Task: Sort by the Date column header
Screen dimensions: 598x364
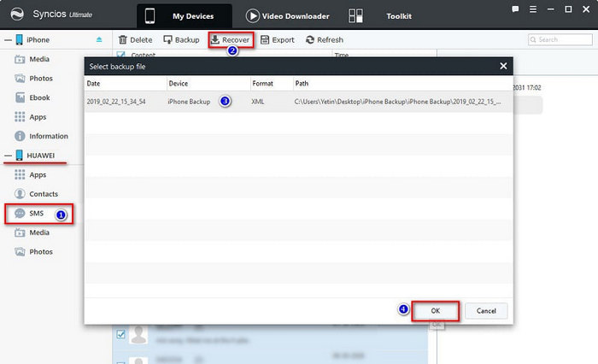Action: pyautogui.click(x=93, y=83)
